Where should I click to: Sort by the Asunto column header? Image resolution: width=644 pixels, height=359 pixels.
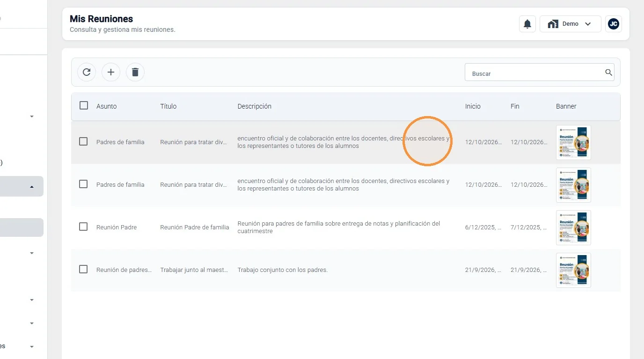[x=107, y=106]
